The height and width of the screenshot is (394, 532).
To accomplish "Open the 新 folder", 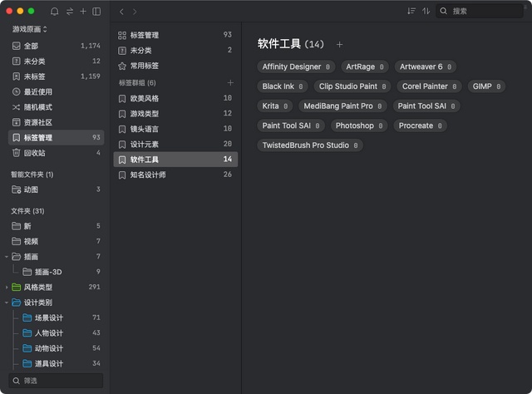I will tap(56, 226).
